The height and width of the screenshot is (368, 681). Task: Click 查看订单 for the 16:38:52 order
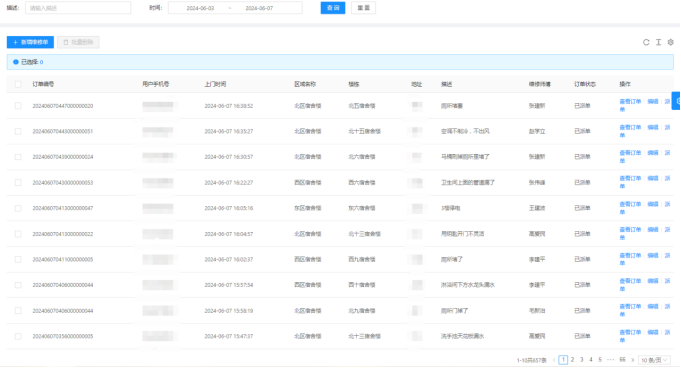[630, 102]
